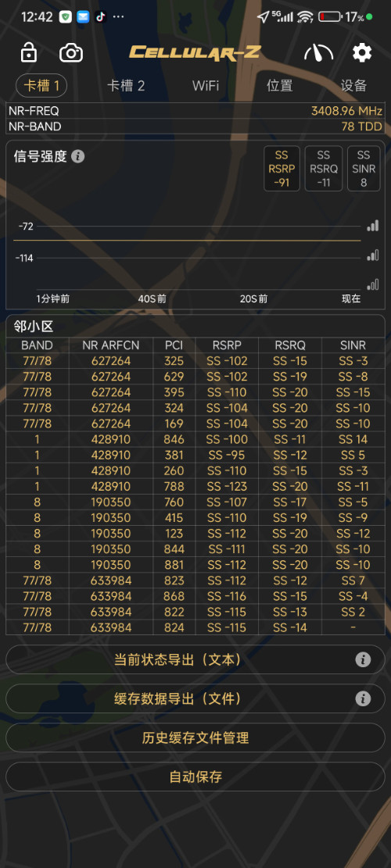Image resolution: width=391 pixels, height=868 pixels.
Task: Tap the top signal-bars icon beside the chart
Action: point(373,225)
